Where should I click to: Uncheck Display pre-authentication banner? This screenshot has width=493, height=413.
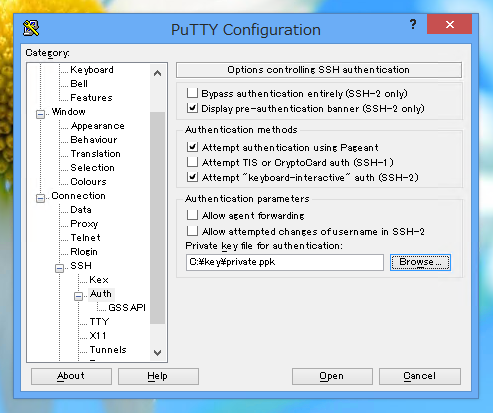pyautogui.click(x=192, y=108)
